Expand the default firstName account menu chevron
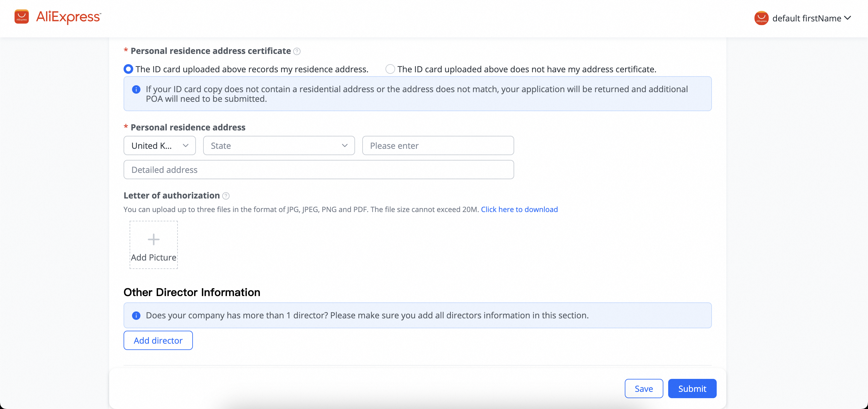This screenshot has width=868, height=409. (848, 18)
